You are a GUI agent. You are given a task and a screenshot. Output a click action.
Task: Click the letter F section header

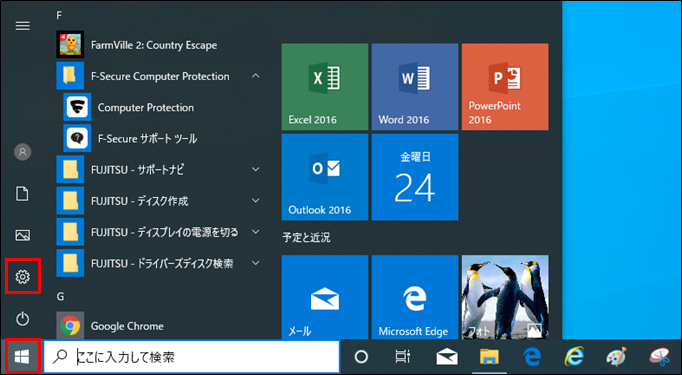click(59, 16)
